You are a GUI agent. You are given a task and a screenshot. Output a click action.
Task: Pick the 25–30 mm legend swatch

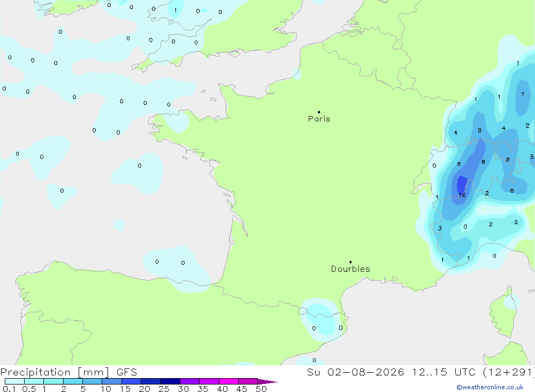coord(170,381)
